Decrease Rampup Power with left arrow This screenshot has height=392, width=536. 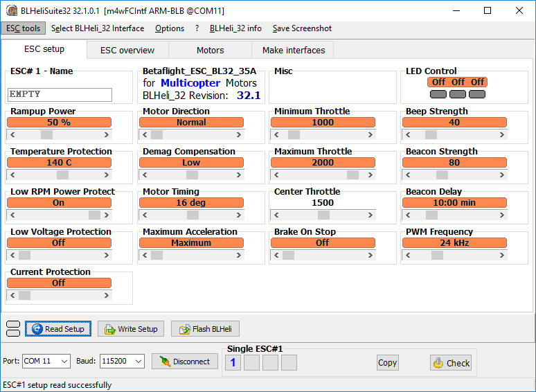[12, 134]
